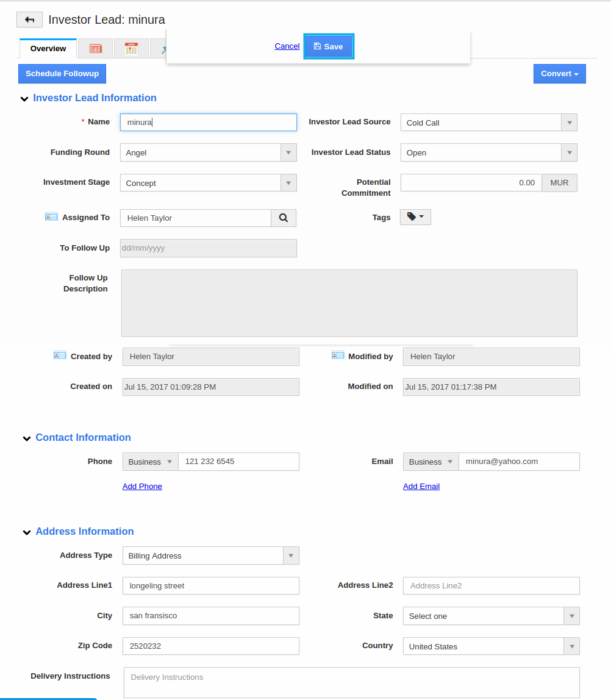Open the Convert dropdown button
The image size is (611, 700).
point(559,74)
